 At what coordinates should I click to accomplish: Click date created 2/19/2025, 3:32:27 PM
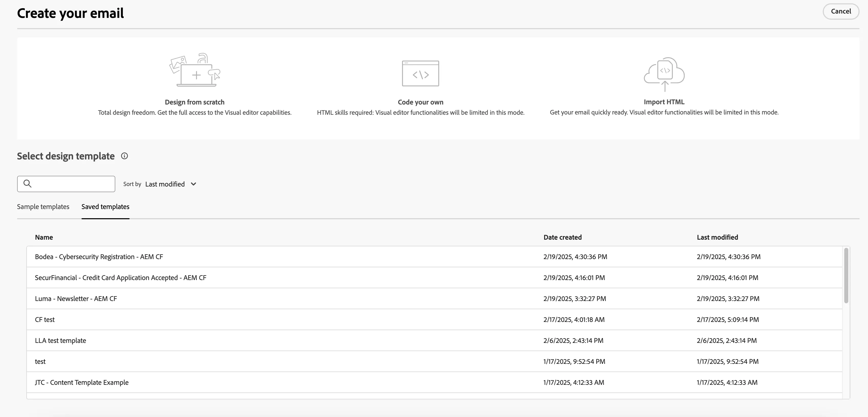(575, 298)
